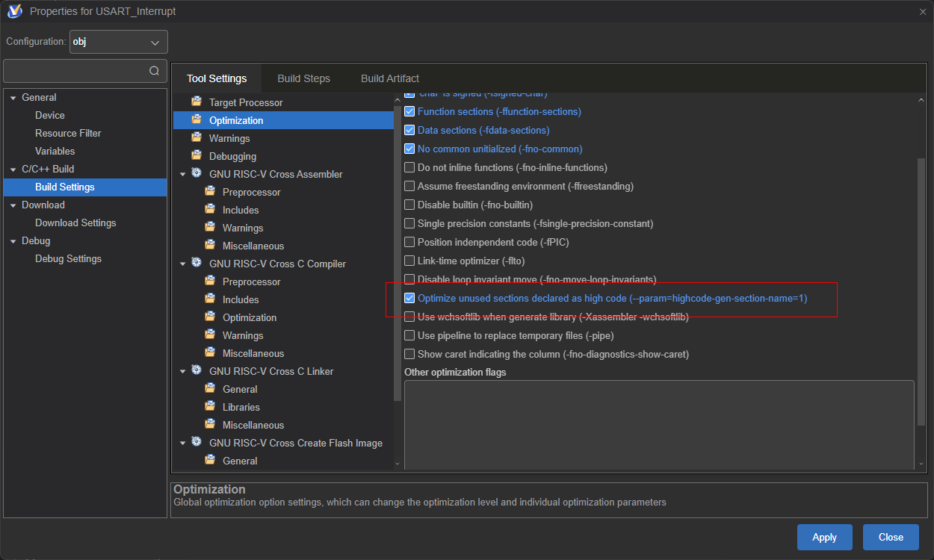Enable Show caret indicating the column

(x=409, y=354)
